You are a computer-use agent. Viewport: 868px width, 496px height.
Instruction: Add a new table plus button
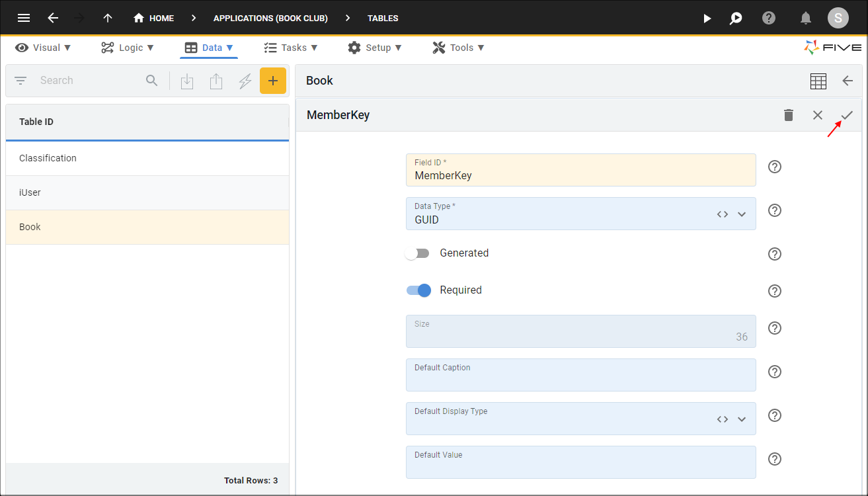tap(273, 81)
